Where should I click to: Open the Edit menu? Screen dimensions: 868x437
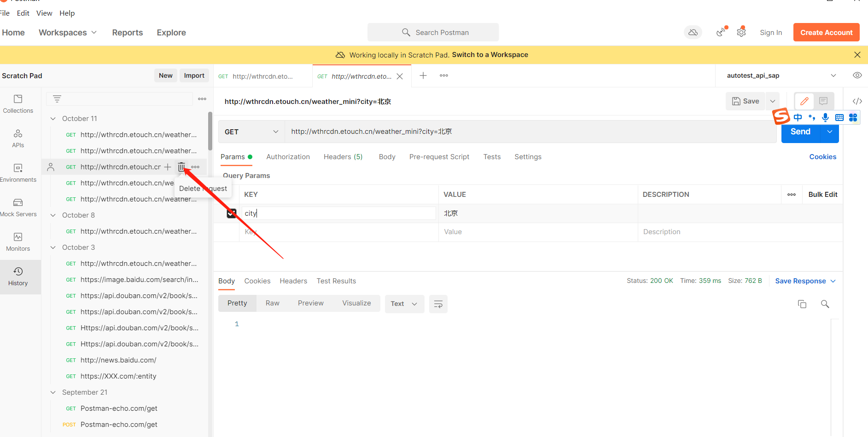click(x=23, y=13)
